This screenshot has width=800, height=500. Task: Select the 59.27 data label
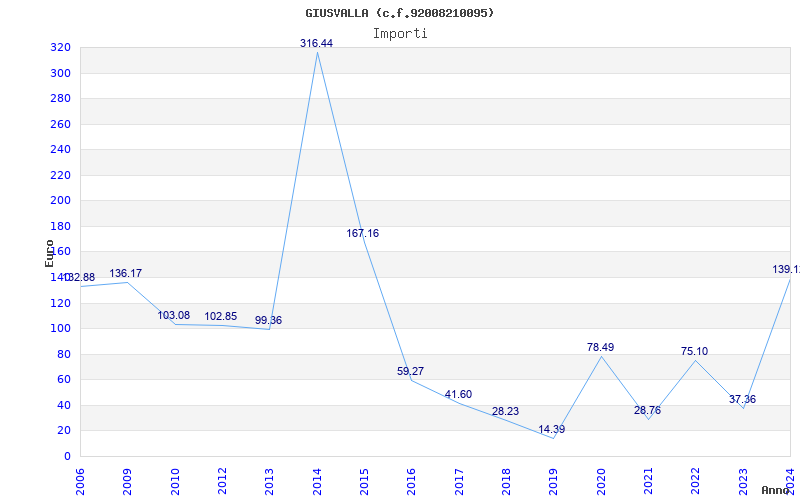(x=410, y=371)
